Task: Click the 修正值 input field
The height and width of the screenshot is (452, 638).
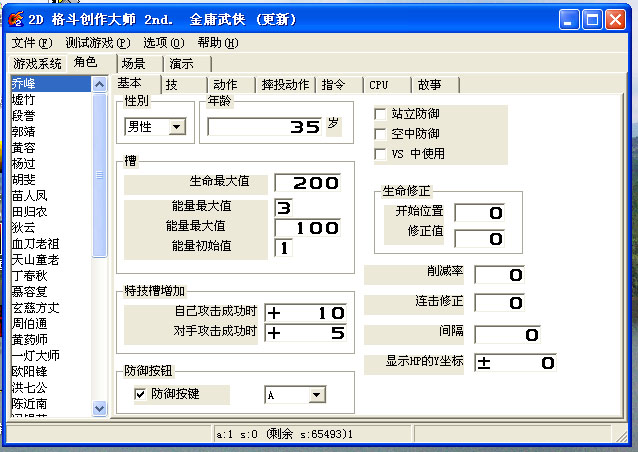Action: coord(479,239)
